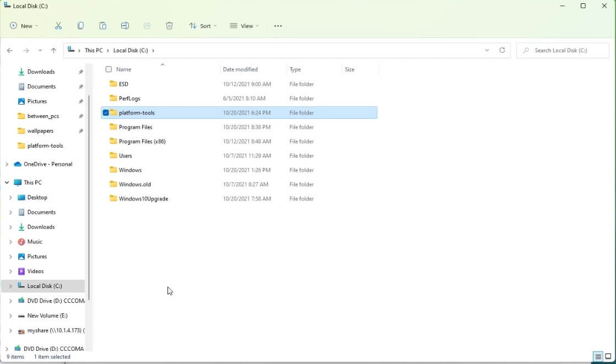Image resolution: width=616 pixels, height=364 pixels.
Task: Expand the This PC tree node
Action: point(7,182)
